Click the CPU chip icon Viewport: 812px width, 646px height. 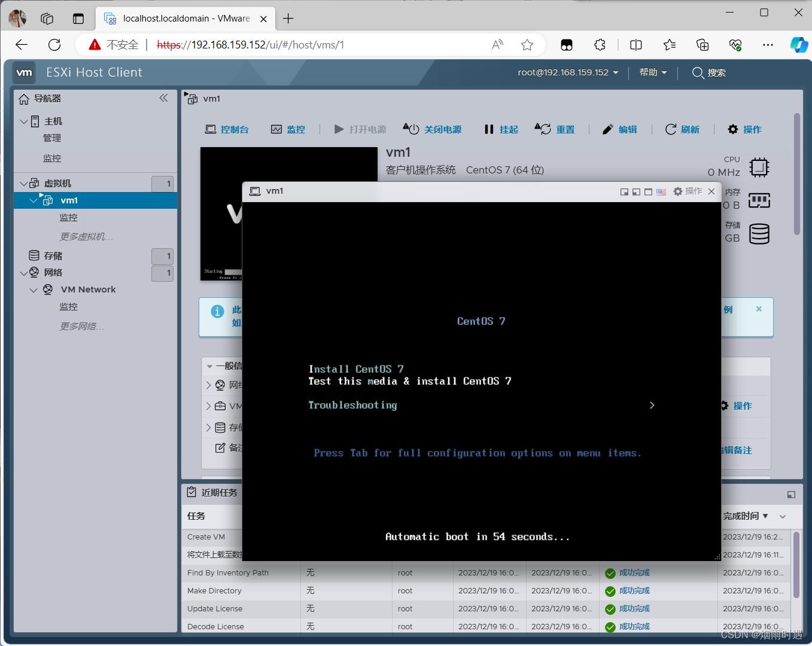click(x=759, y=167)
